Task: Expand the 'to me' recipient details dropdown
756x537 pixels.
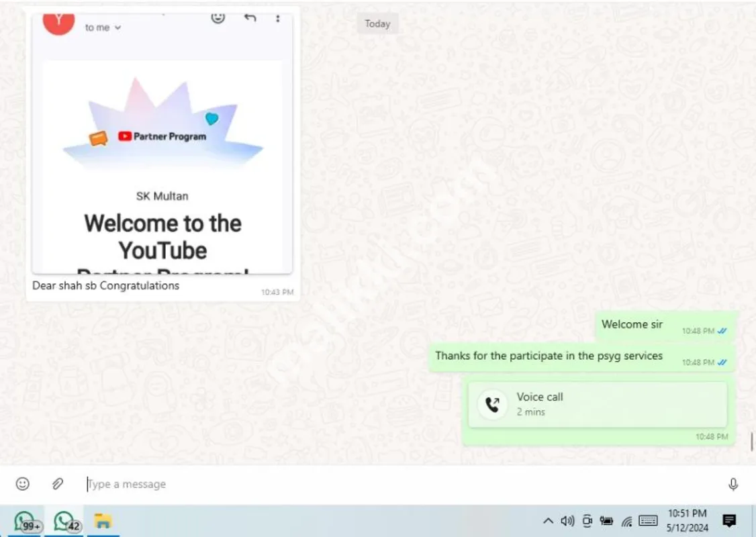Action: coord(101,28)
